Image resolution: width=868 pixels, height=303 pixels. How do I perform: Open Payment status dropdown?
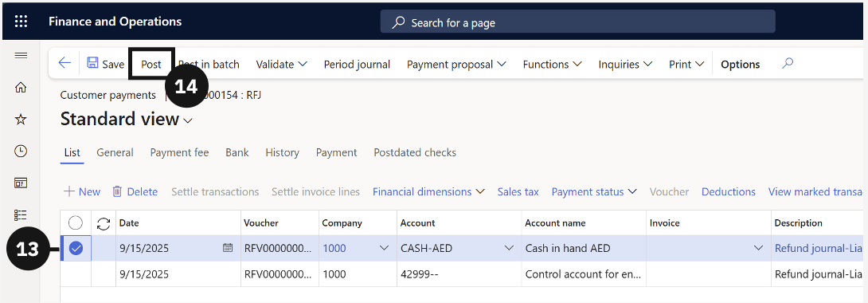point(594,191)
